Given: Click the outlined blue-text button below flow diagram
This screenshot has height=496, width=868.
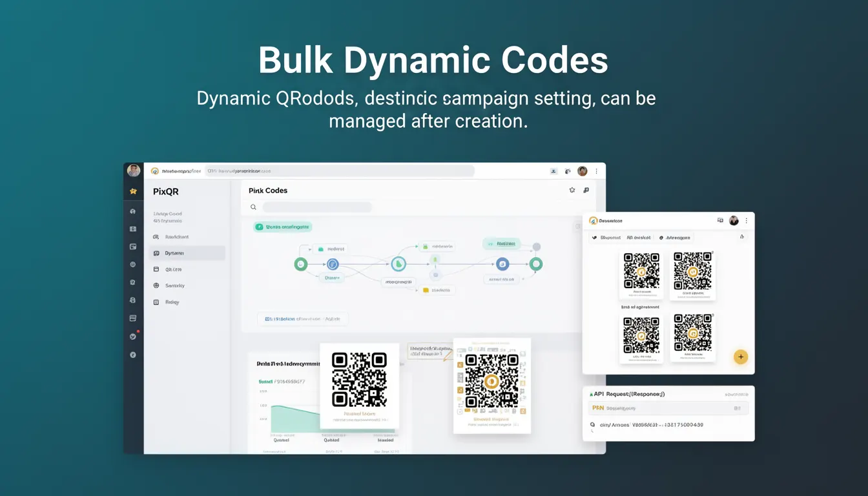Looking at the screenshot, I should coord(302,318).
